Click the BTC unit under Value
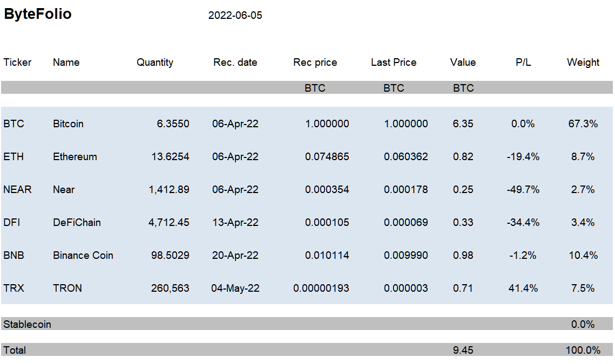This screenshot has height=364, width=615. [463, 88]
